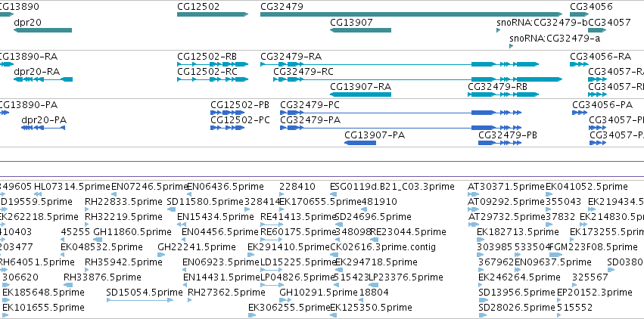Open EST RH33876.5prime
This screenshot has height=319, width=644.
[x=102, y=277]
